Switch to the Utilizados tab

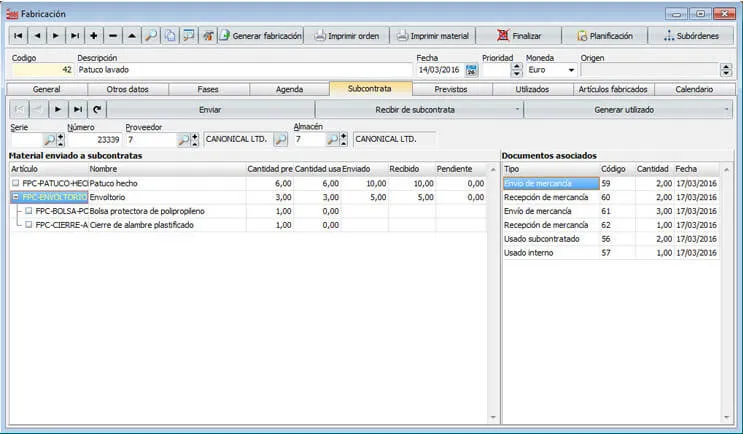[532, 89]
